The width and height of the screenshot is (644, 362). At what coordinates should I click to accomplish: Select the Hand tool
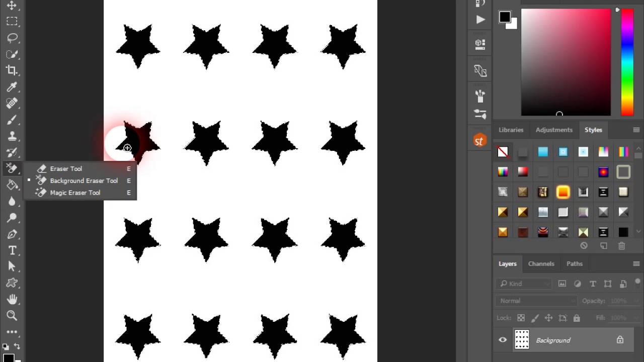12,299
